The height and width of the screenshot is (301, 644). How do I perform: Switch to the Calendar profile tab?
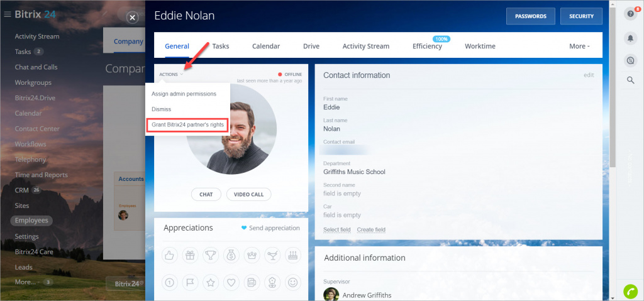click(x=266, y=46)
